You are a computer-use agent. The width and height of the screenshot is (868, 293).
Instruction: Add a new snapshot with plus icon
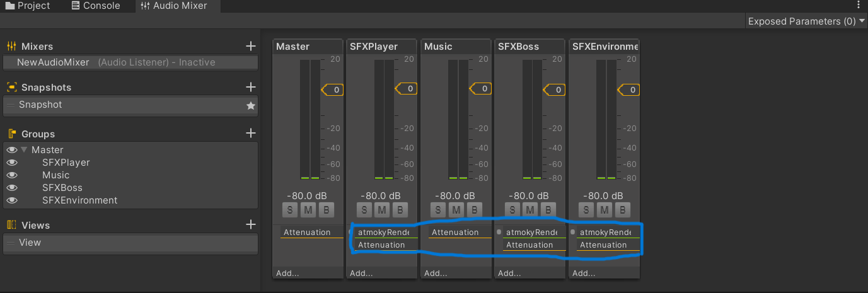tap(251, 87)
